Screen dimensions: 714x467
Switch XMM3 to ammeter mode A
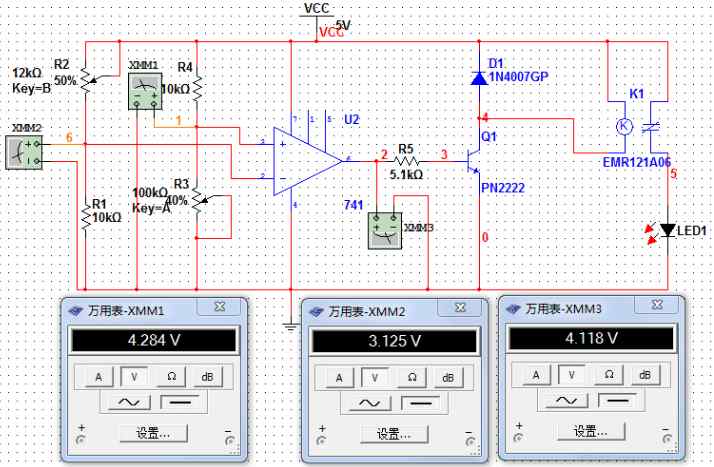(536, 375)
